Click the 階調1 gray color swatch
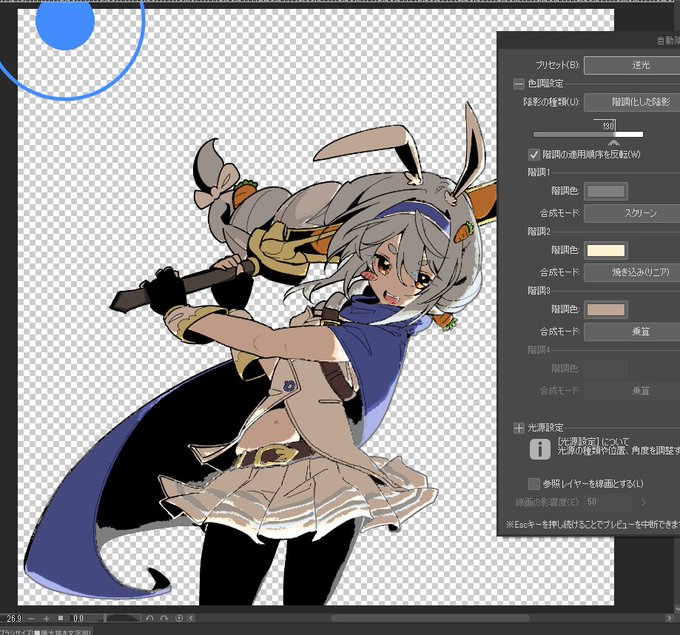The width and height of the screenshot is (680, 635). coord(606,191)
